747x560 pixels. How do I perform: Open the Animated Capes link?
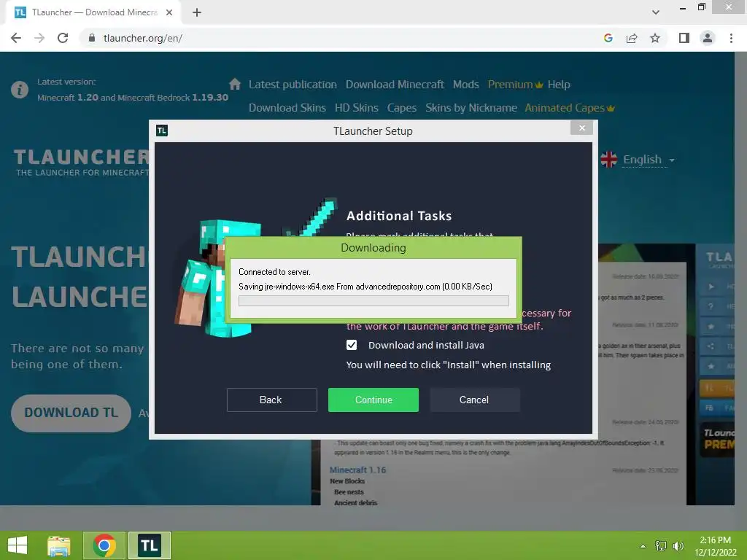569,108
